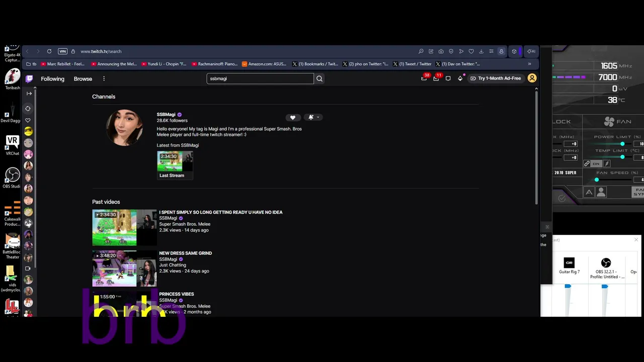Open the Browse page
644x362 pixels.
pos(83,78)
